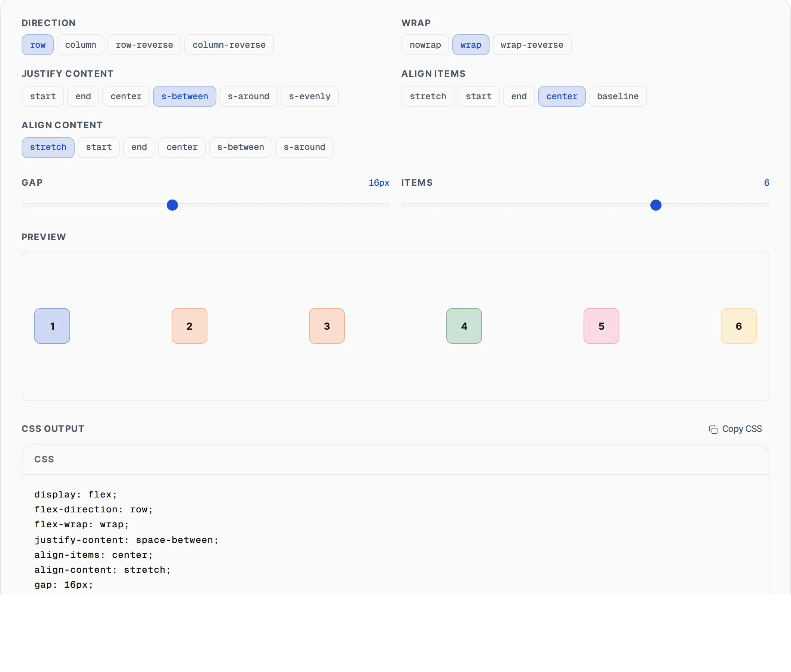Choose s-evenly justify option
Image resolution: width=791 pixels, height=672 pixels.
310,96
